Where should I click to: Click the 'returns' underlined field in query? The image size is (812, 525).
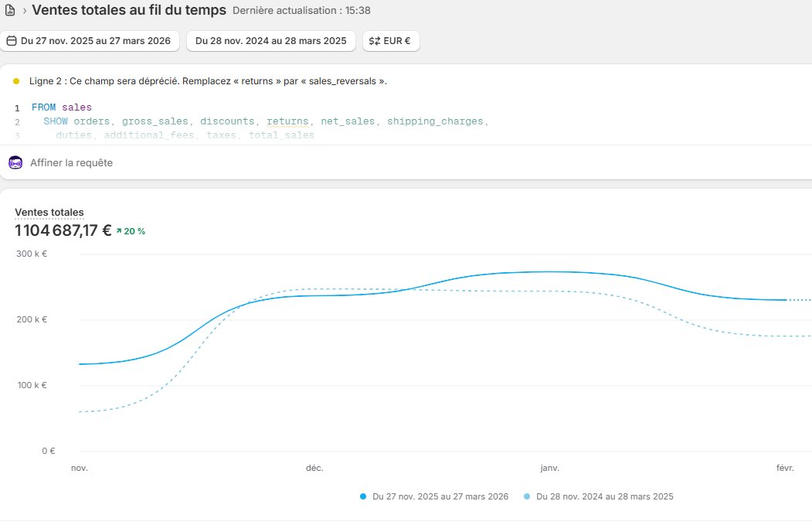pyautogui.click(x=287, y=121)
